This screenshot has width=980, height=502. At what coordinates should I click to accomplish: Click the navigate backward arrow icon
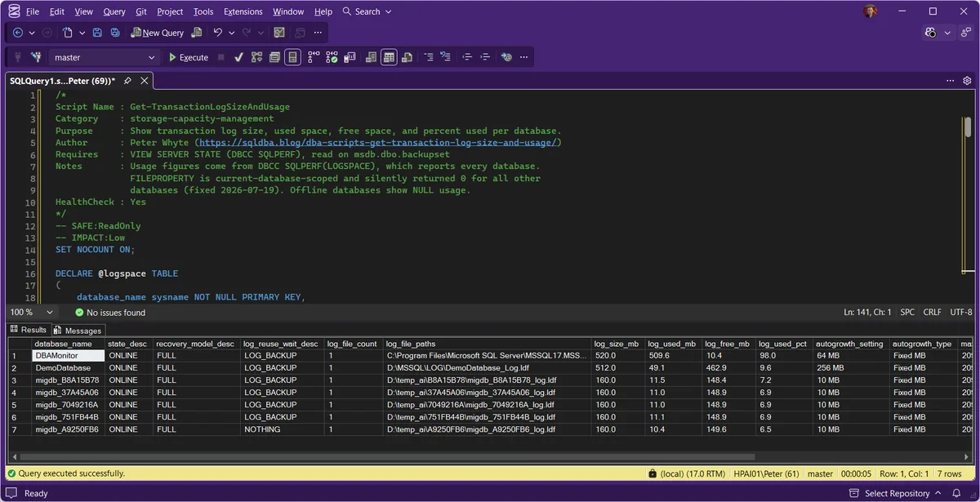pos(18,33)
